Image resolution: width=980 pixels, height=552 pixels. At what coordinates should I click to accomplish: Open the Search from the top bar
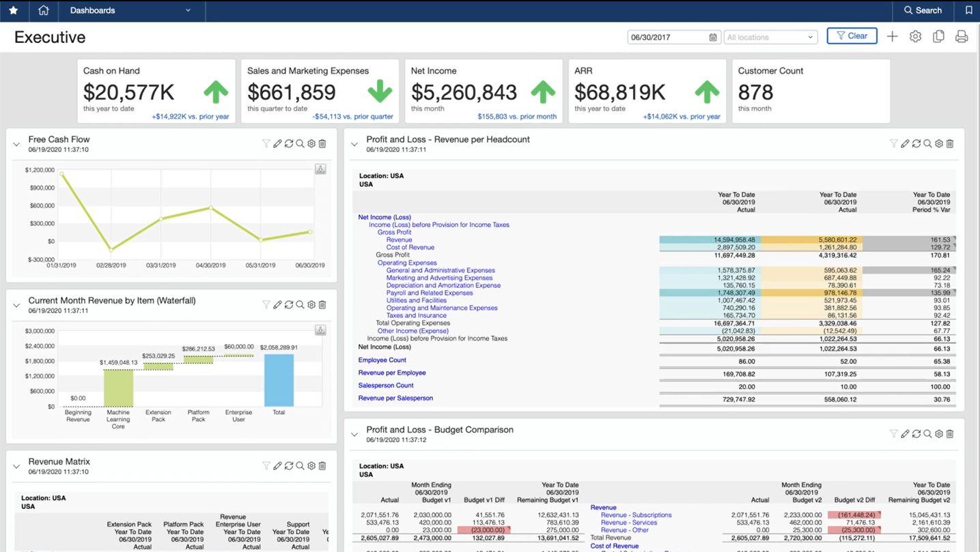(x=923, y=10)
